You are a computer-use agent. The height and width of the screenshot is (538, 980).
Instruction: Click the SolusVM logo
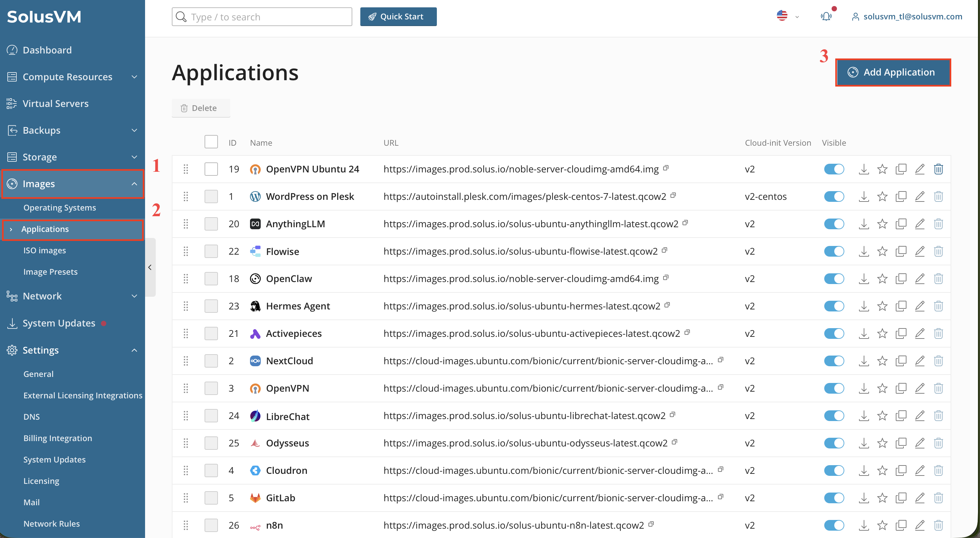click(44, 17)
